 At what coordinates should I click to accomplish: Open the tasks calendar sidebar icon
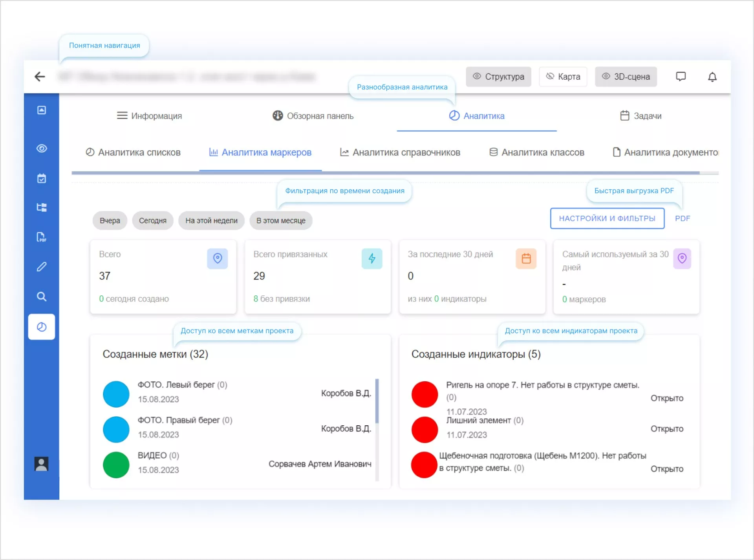pyautogui.click(x=42, y=178)
